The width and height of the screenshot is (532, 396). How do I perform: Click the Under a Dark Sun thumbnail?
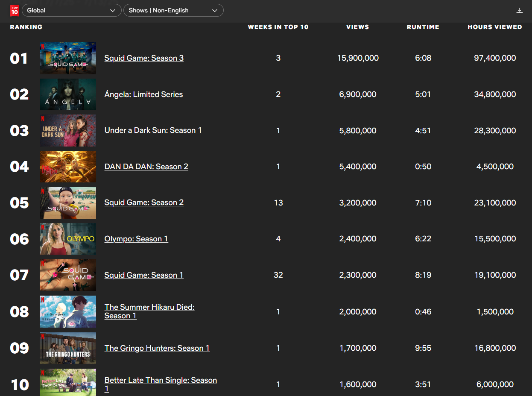(68, 130)
